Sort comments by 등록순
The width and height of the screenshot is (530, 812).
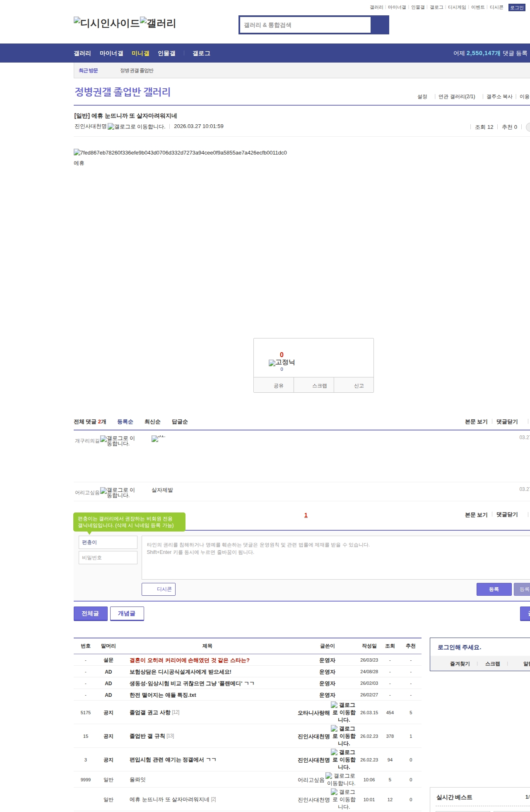click(125, 422)
